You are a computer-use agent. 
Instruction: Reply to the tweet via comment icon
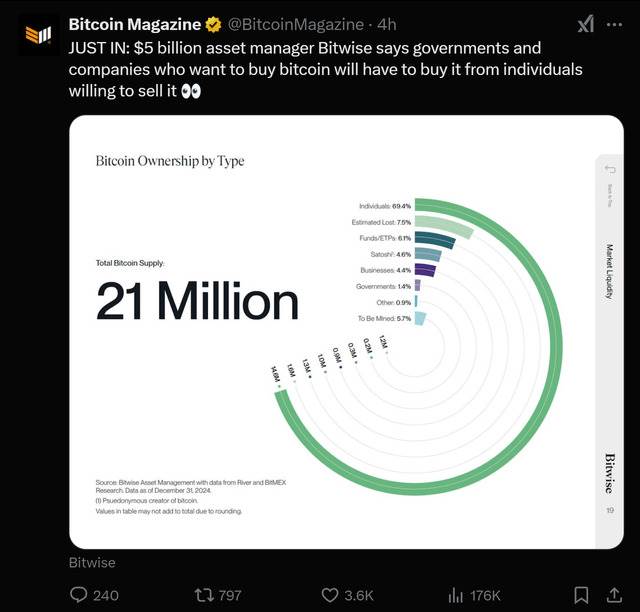[x=80, y=595]
